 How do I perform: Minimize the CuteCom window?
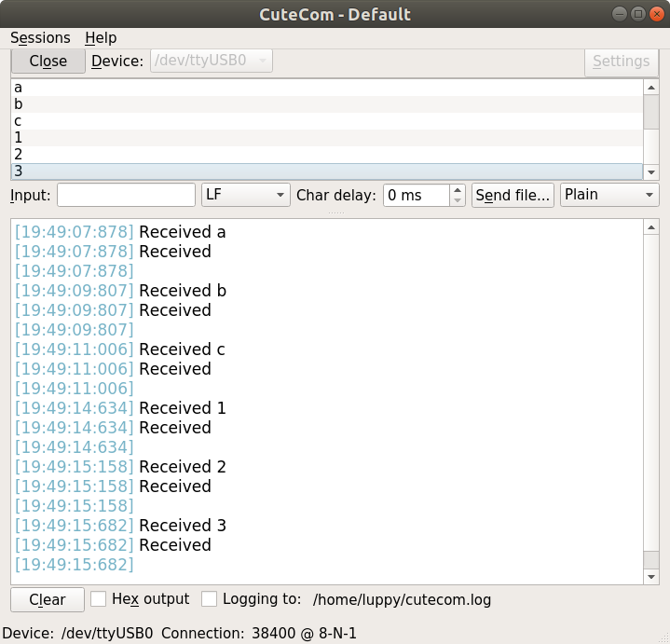point(619,14)
